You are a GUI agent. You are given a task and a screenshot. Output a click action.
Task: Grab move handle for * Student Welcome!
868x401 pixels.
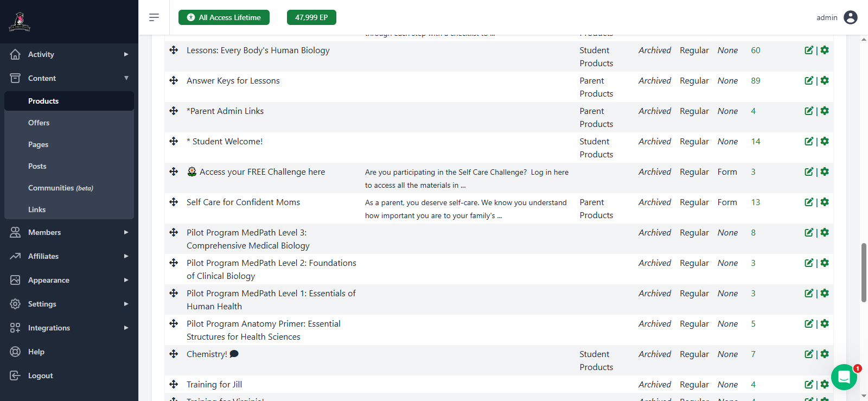click(174, 141)
